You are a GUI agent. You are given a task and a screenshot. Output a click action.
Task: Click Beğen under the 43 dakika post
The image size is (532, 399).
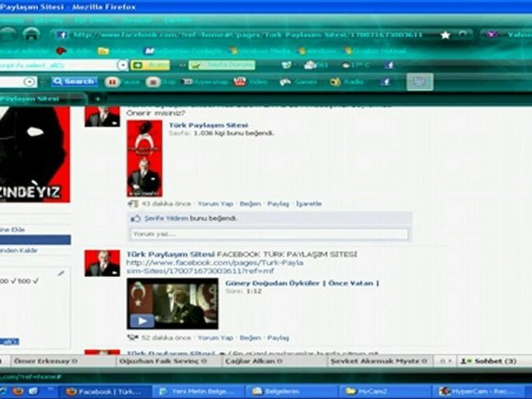pos(250,204)
